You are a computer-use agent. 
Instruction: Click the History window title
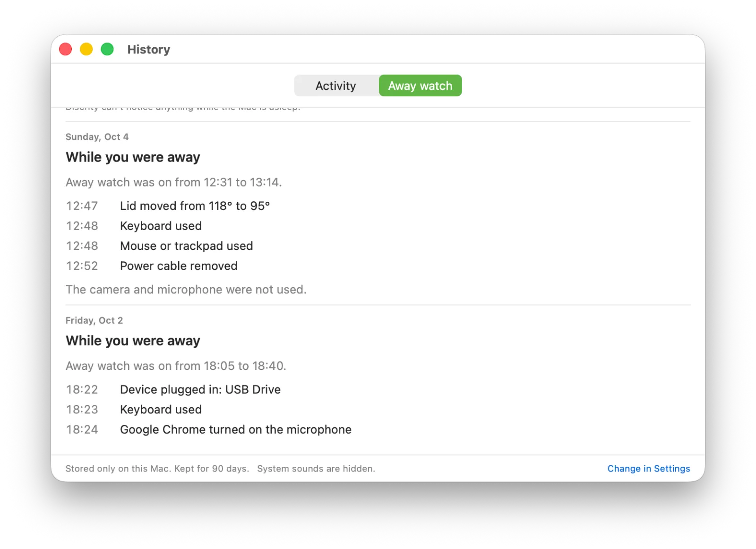pos(149,49)
